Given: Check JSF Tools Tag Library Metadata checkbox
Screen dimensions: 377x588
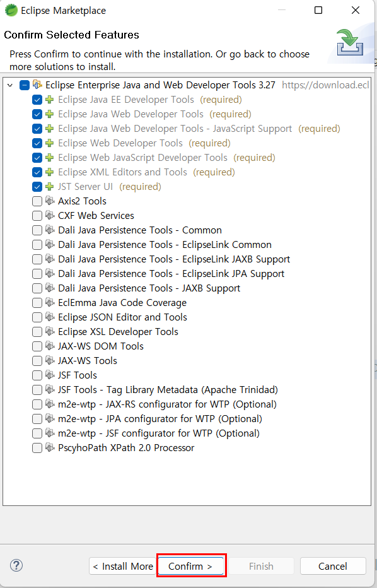Looking at the screenshot, I should (x=37, y=390).
